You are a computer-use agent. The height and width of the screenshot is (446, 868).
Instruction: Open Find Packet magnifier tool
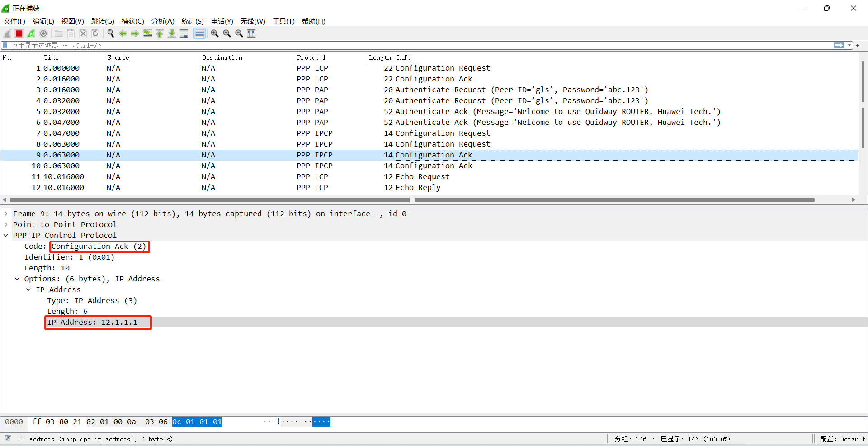pyautogui.click(x=111, y=33)
